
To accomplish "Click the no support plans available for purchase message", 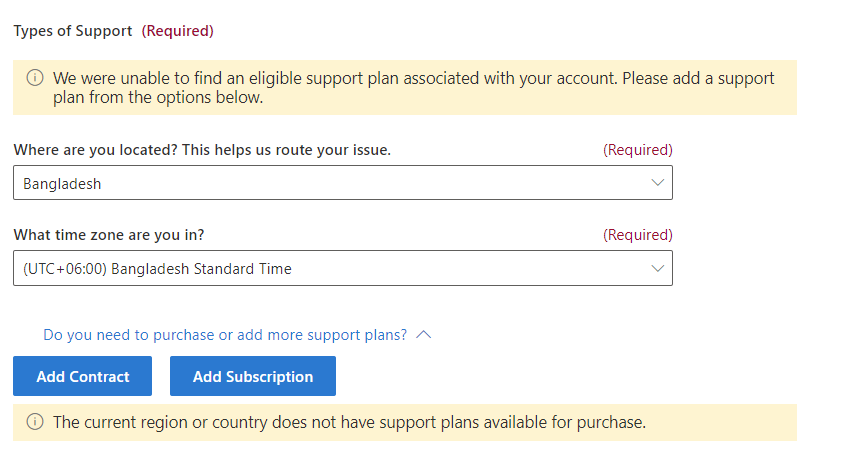I will tap(349, 422).
